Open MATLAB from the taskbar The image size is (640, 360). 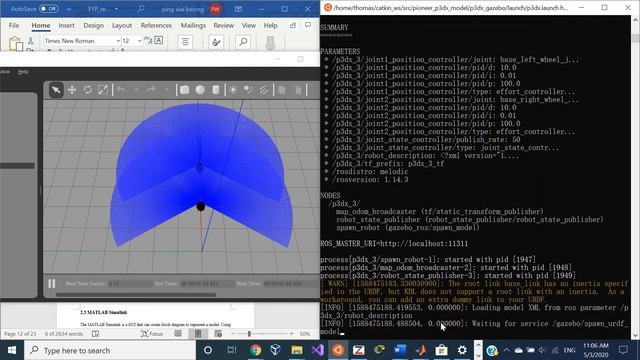click(x=421, y=350)
